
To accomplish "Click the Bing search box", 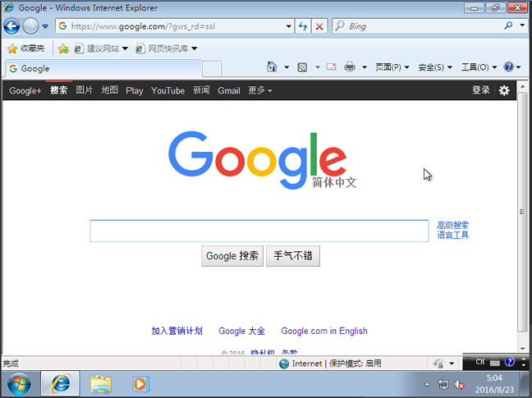I will 417,26.
